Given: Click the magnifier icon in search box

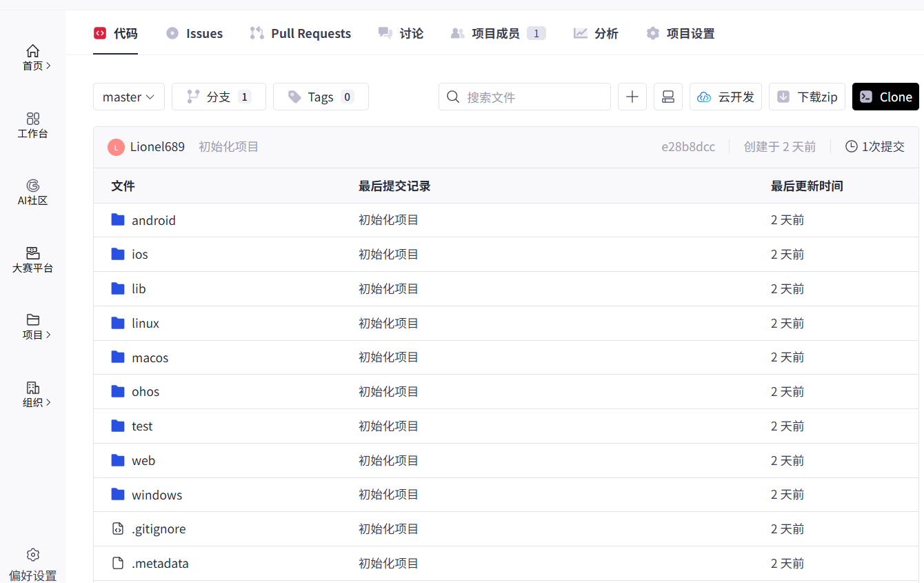Looking at the screenshot, I should [x=453, y=97].
